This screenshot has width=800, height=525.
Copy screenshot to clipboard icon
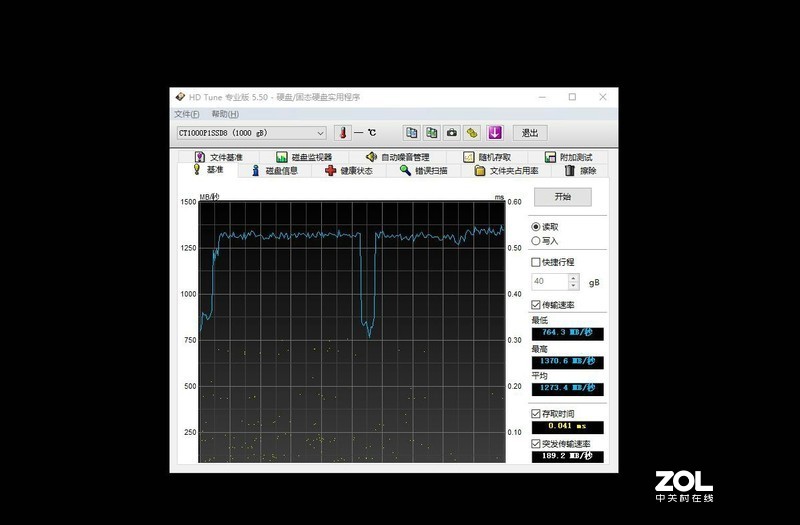pos(432,133)
